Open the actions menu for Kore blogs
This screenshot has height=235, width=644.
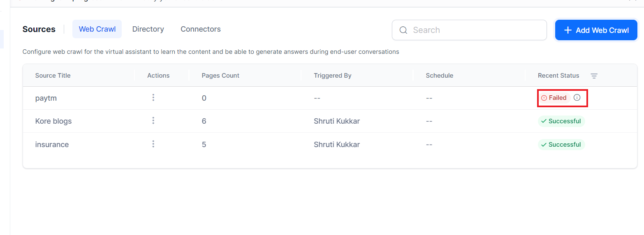pyautogui.click(x=153, y=121)
